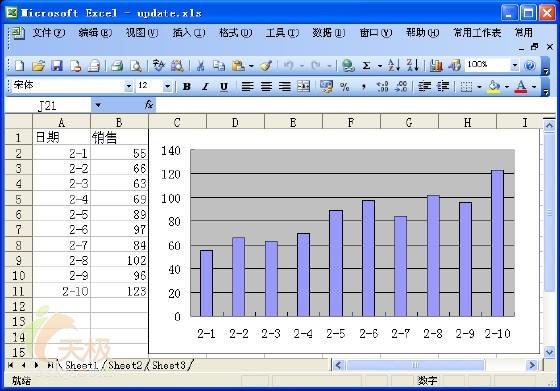Go to first sheet navigation arrow
Image resolution: width=560 pixels, height=391 pixels.
tap(11, 365)
